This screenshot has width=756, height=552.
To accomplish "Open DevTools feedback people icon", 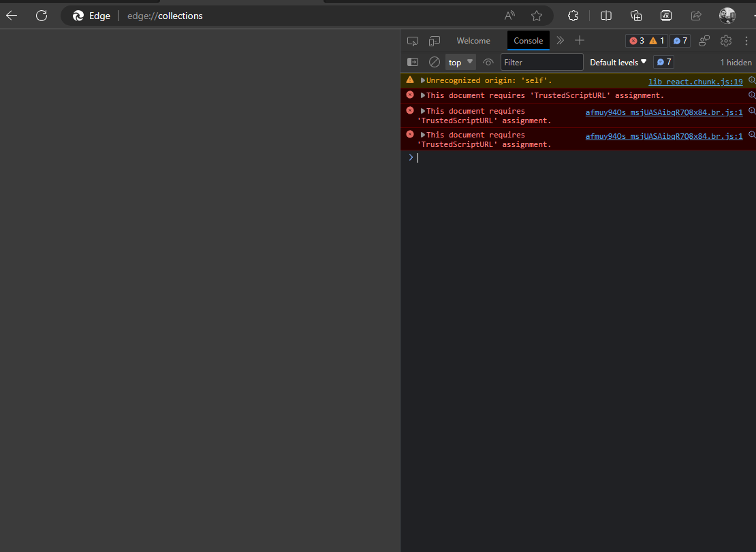I will point(704,41).
